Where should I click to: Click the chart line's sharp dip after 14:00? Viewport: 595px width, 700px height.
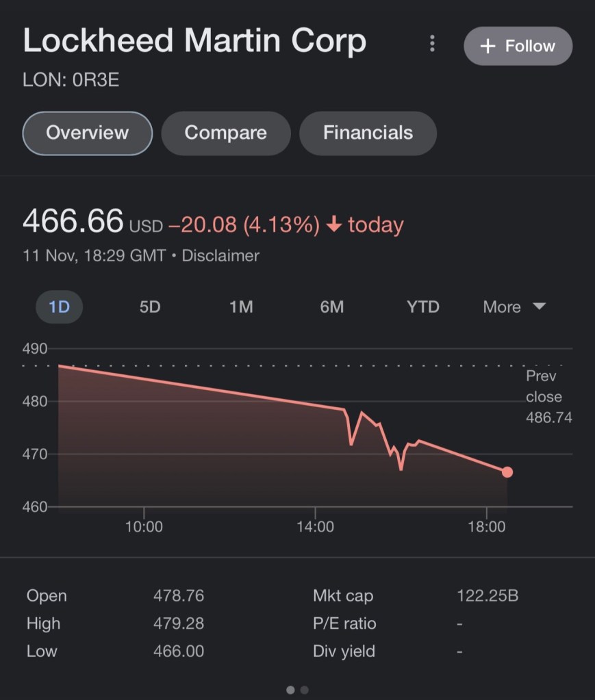coord(351,443)
